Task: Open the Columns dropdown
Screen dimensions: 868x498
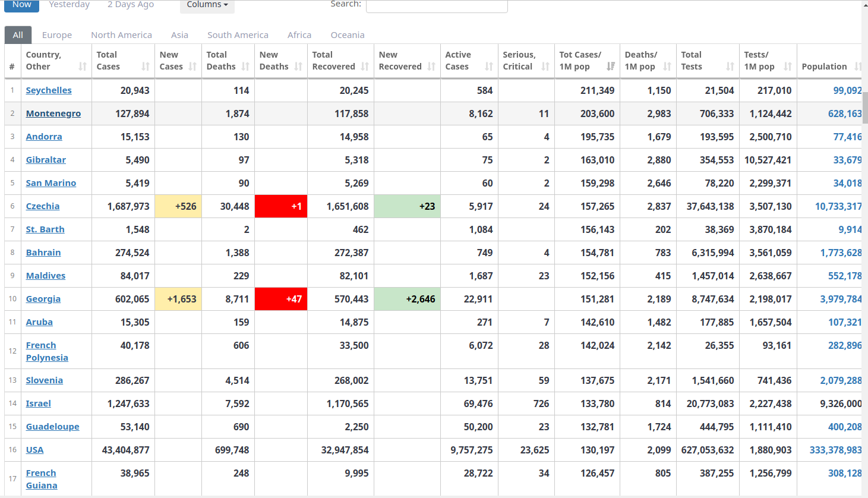Action: (207, 5)
